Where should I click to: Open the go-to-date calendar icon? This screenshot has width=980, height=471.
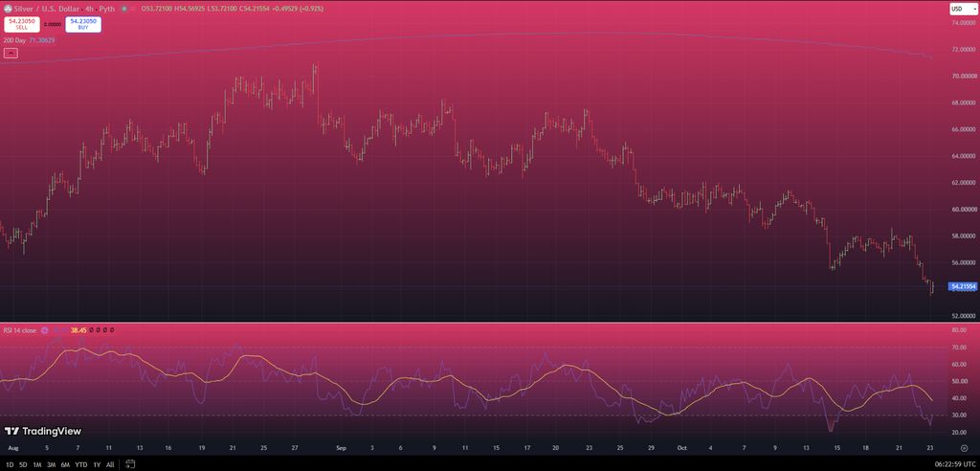pyautogui.click(x=130, y=464)
